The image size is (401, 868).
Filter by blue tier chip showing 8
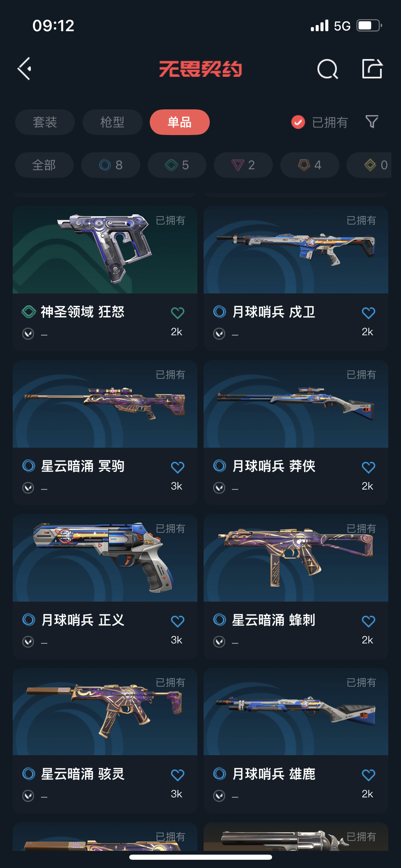111,165
